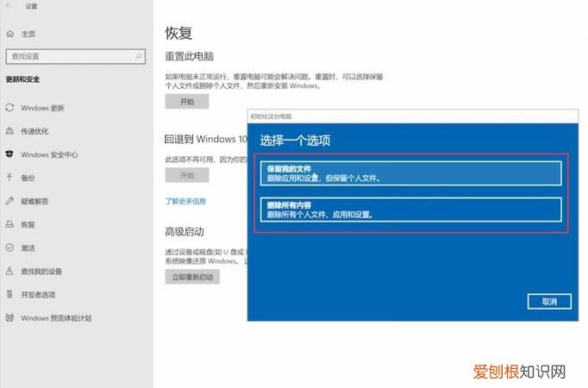Image resolution: width=588 pixels, height=388 pixels.
Task: Click the 初始化这台电脑 dialog title bar
Action: click(x=413, y=116)
